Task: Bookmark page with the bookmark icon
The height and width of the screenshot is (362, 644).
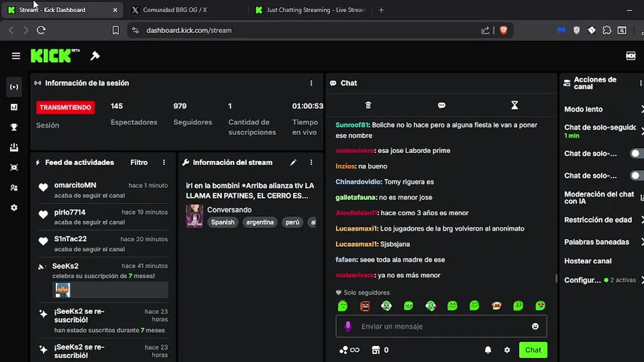Action: pos(115,30)
